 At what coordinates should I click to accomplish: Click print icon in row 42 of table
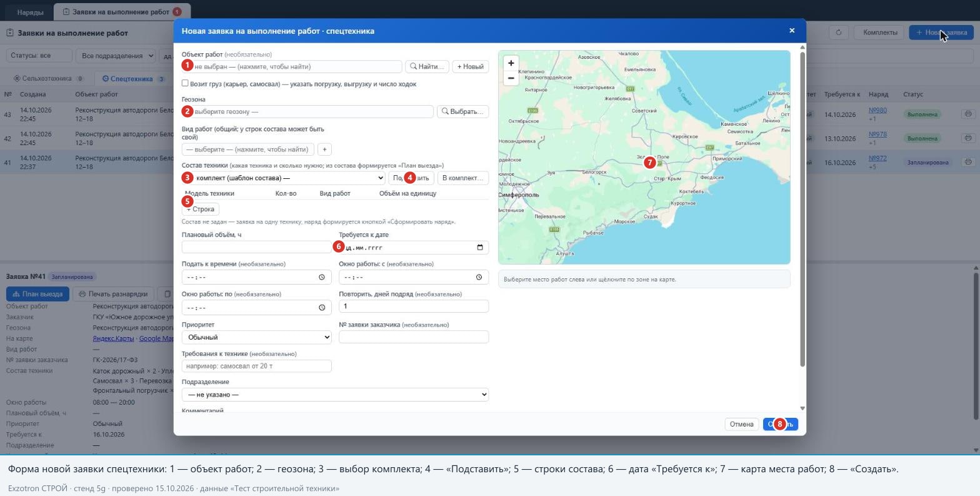click(x=967, y=138)
